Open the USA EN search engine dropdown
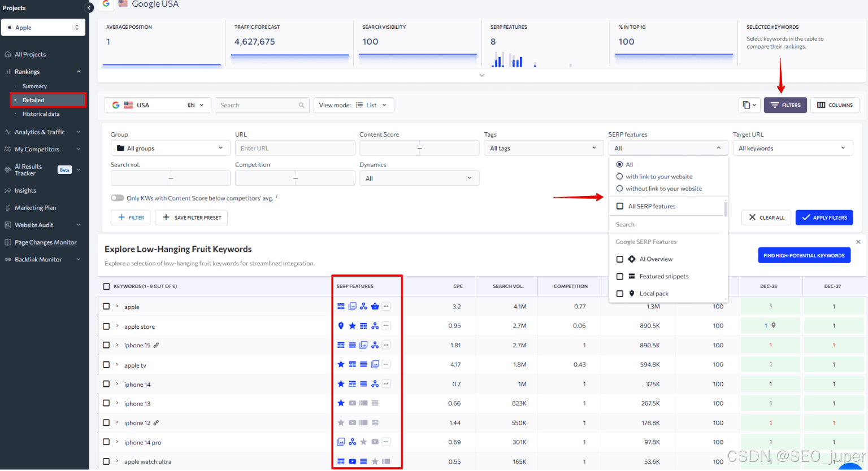The image size is (868, 471). pyautogui.click(x=158, y=105)
